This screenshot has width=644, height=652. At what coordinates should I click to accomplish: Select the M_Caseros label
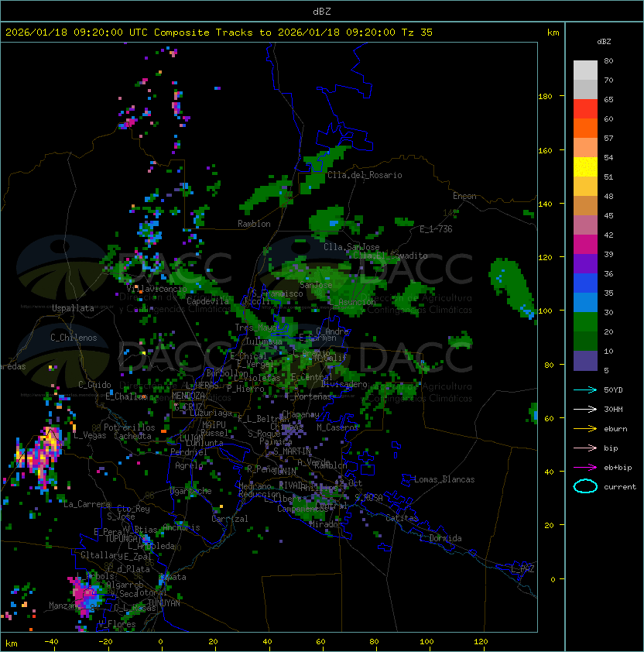(337, 427)
